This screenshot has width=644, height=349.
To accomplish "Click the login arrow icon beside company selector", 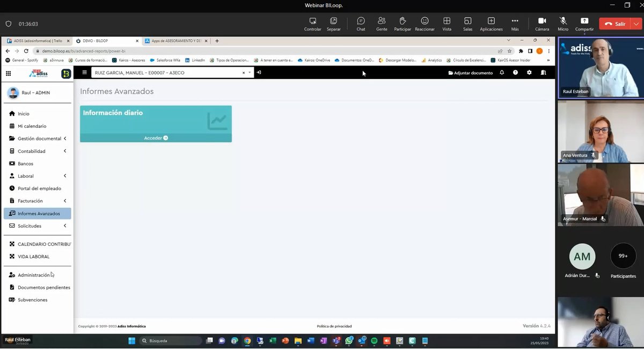I will tap(259, 72).
